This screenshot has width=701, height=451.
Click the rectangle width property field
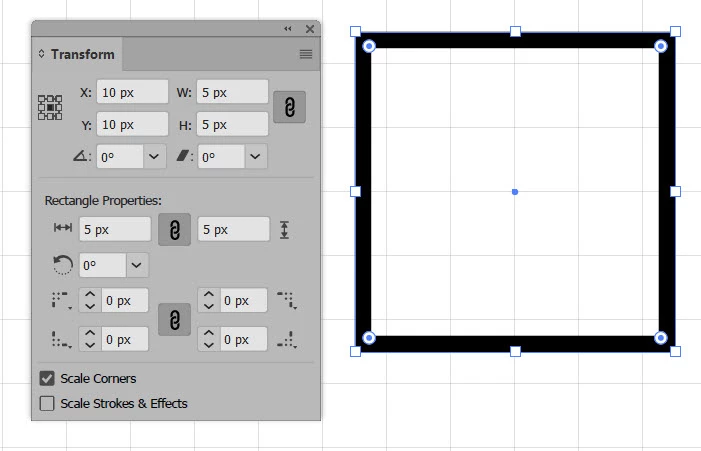click(x=115, y=229)
